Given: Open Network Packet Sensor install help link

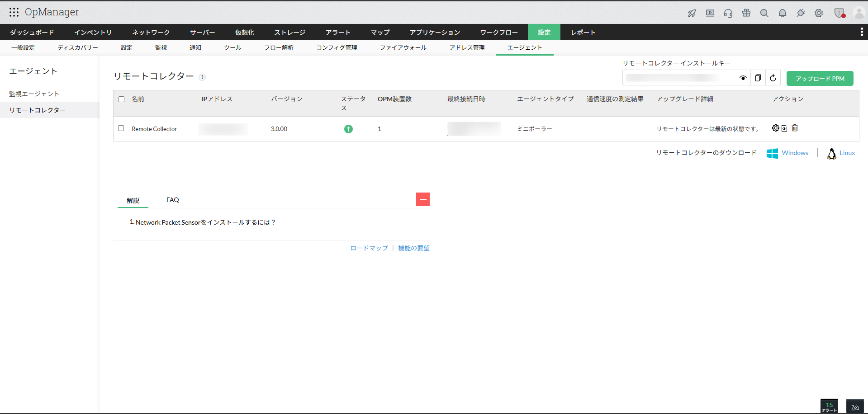Looking at the screenshot, I should [205, 222].
